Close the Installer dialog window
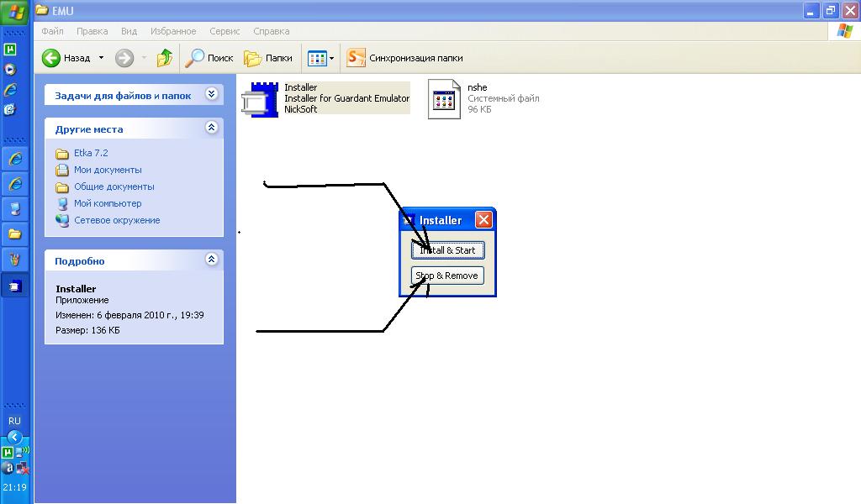861x504 pixels. pos(483,220)
